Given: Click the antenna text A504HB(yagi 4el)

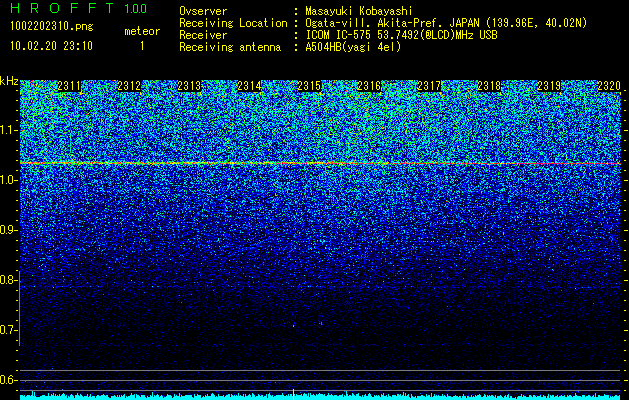Looking at the screenshot, I should point(353,47).
